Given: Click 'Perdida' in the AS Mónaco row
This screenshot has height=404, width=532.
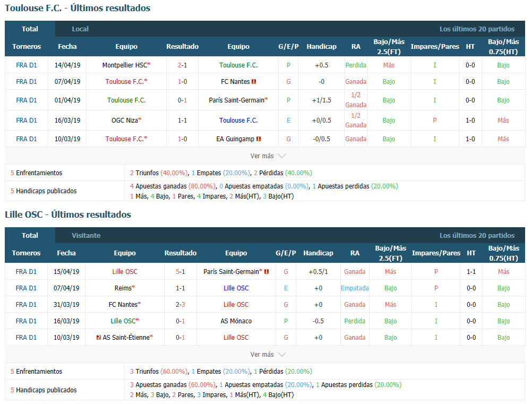Looking at the screenshot, I should [x=355, y=321].
